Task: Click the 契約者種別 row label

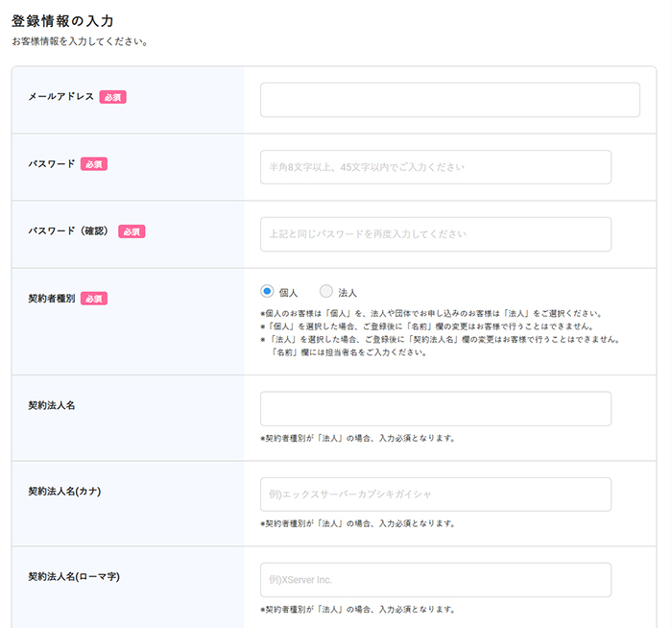Action: tap(52, 299)
